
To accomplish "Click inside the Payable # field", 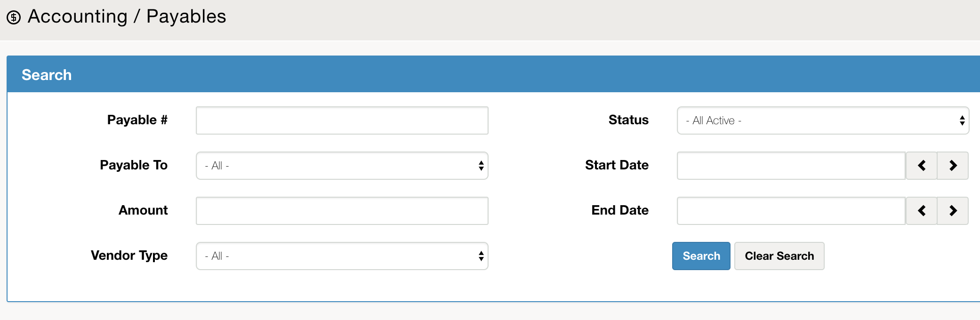I will 342,120.
